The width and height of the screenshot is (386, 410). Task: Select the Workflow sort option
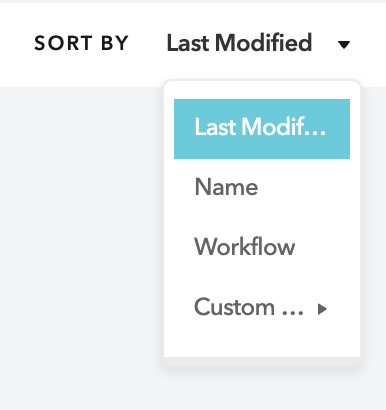(262, 247)
